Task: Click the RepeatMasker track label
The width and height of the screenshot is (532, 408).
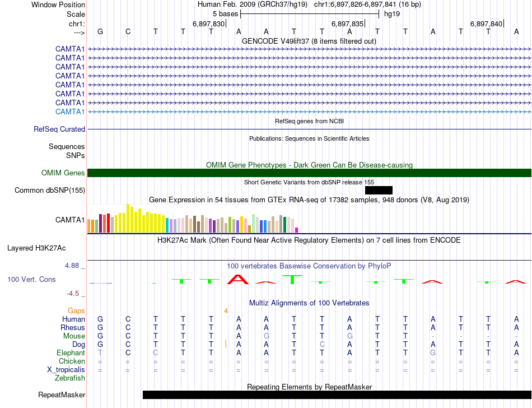Action: (x=62, y=395)
